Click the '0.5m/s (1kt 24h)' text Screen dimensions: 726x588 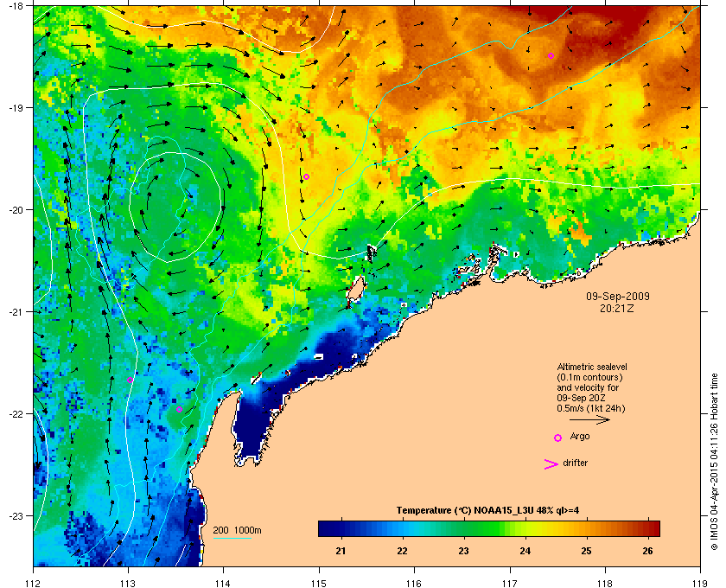pyautogui.click(x=591, y=409)
